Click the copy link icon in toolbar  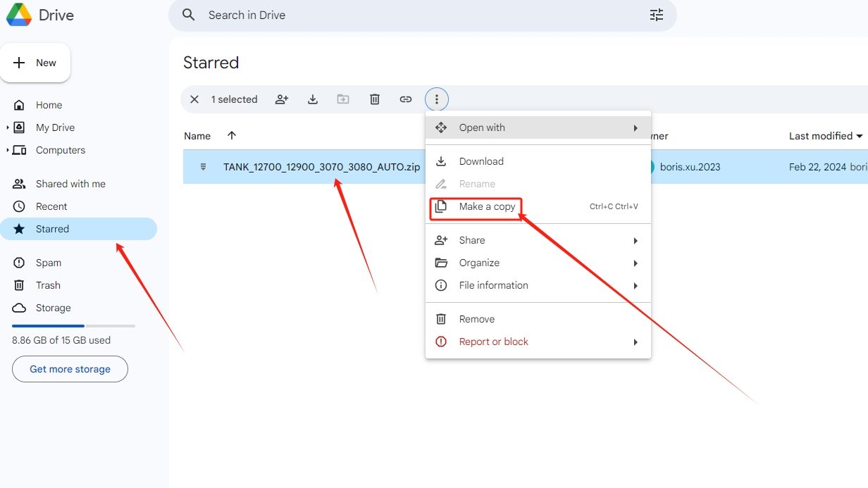(x=406, y=99)
